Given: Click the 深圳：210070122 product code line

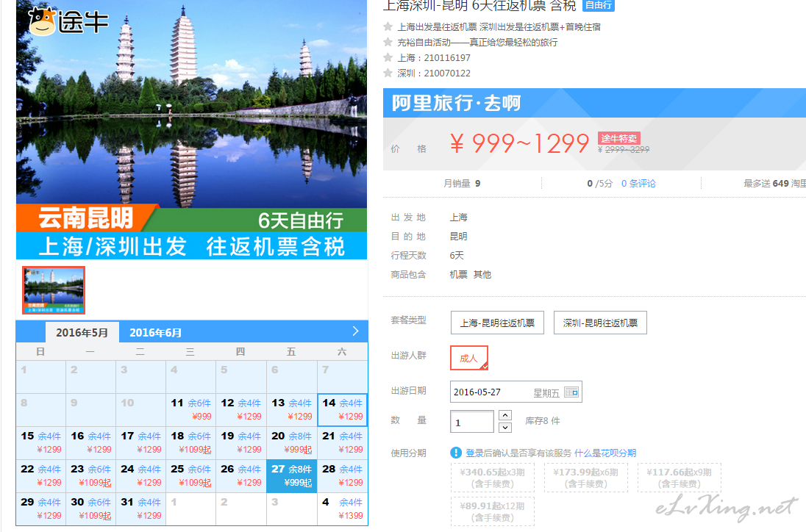Looking at the screenshot, I should click(x=433, y=73).
